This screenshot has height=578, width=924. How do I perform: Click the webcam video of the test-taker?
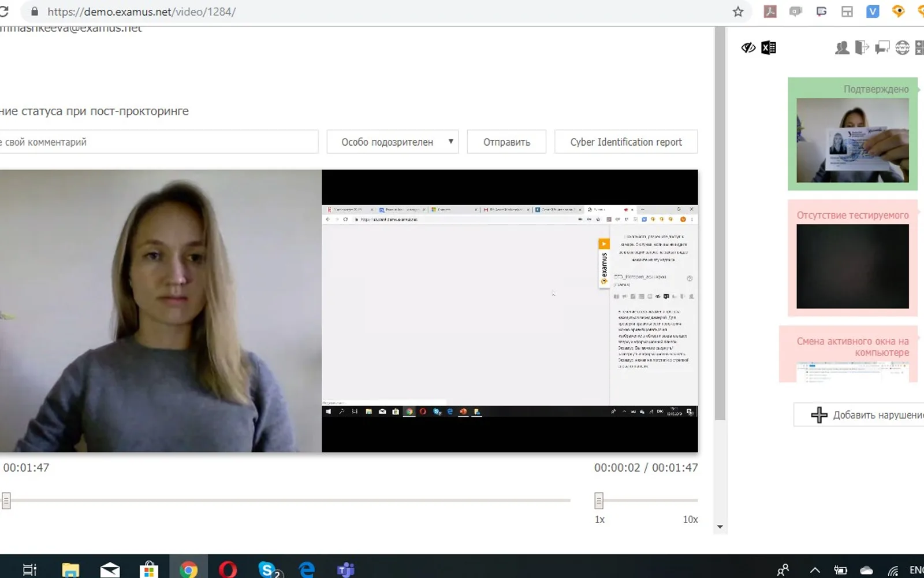point(161,310)
